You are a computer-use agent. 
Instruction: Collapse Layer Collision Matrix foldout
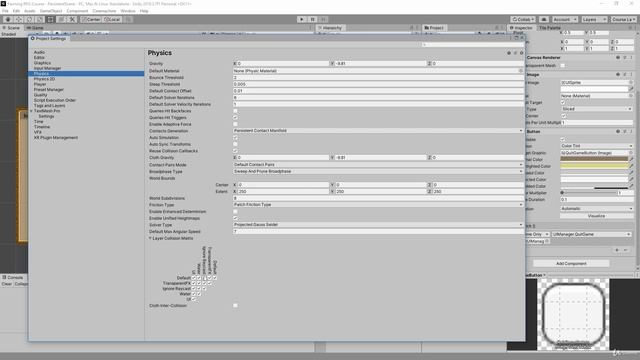(150, 238)
